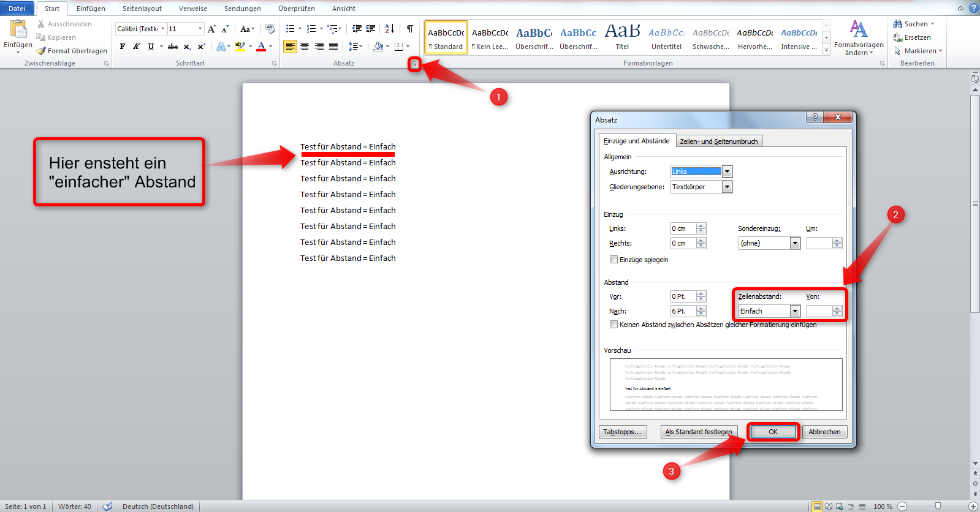Click Links indent 0 cm field
Viewport: 980px width, 512px height.
[683, 228]
